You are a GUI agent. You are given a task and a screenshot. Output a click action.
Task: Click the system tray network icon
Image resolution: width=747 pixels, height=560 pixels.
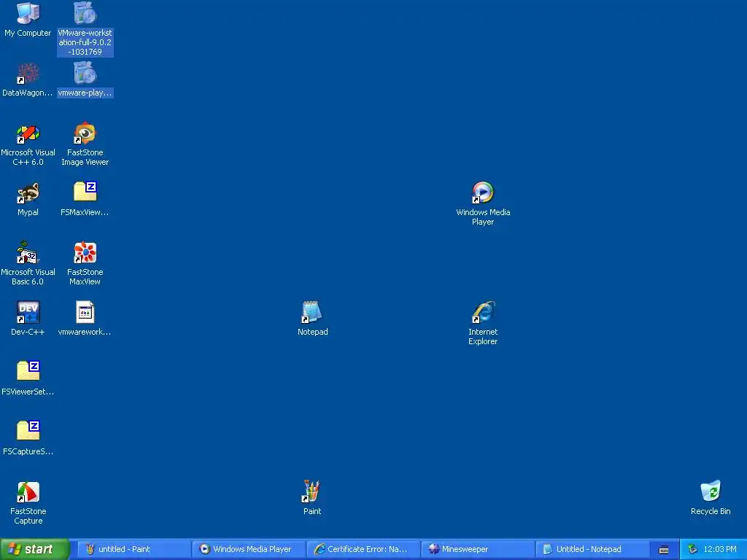[x=692, y=550]
